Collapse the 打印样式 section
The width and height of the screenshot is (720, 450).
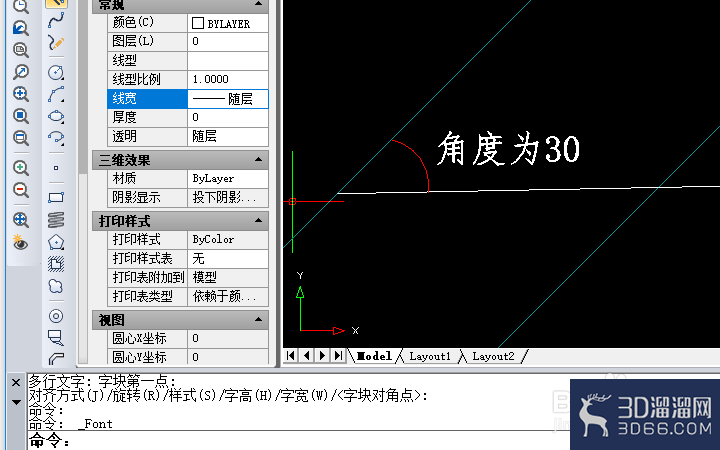(x=259, y=221)
